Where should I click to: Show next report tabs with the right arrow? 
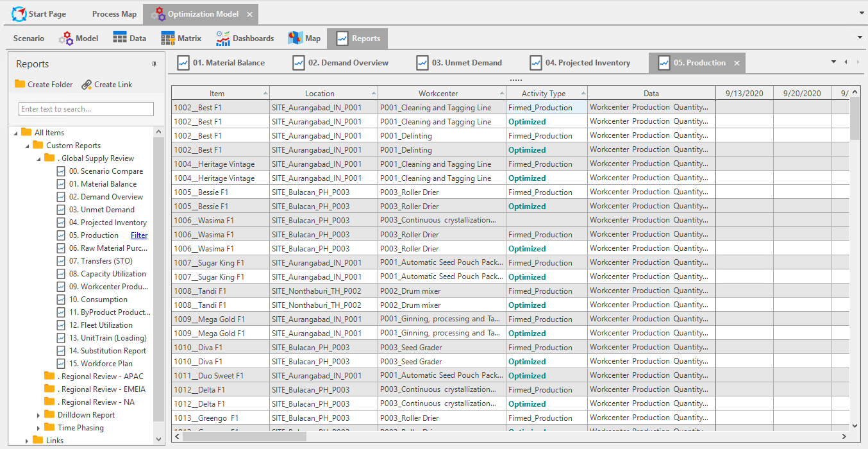pyautogui.click(x=858, y=62)
